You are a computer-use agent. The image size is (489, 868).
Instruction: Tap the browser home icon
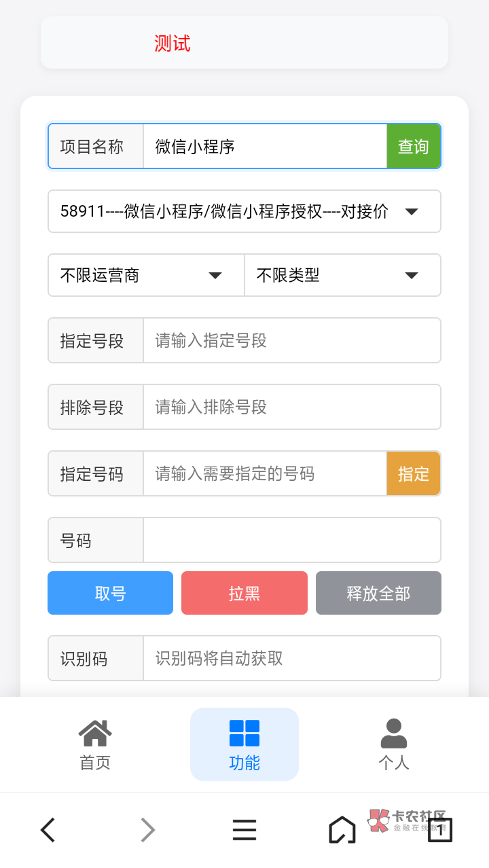[342, 829]
